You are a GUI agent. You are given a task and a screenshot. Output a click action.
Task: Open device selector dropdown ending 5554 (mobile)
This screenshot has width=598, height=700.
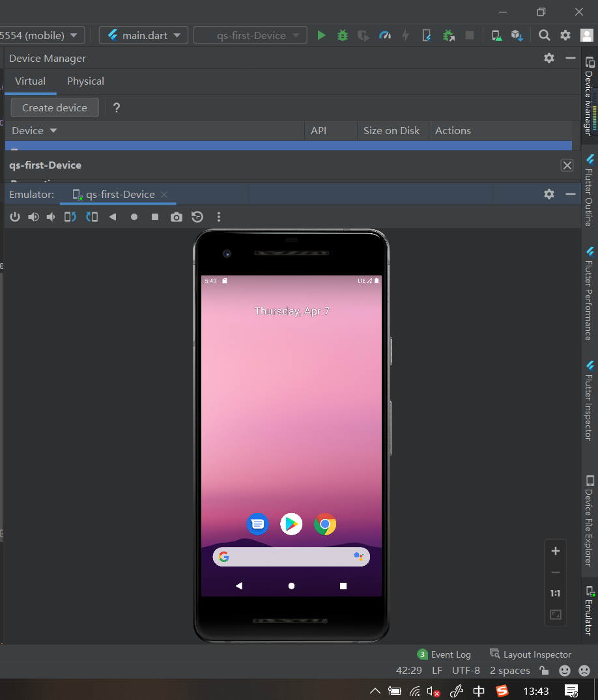pyautogui.click(x=42, y=35)
